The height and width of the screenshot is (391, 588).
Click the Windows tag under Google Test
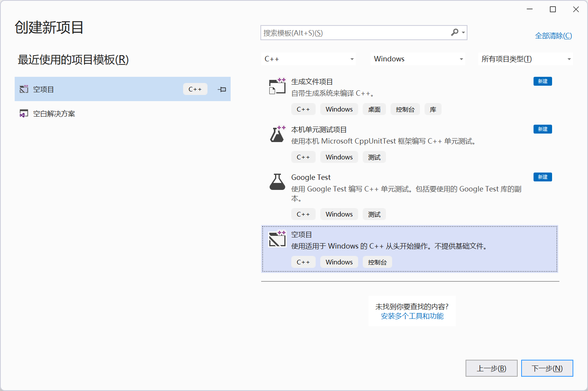(x=339, y=214)
